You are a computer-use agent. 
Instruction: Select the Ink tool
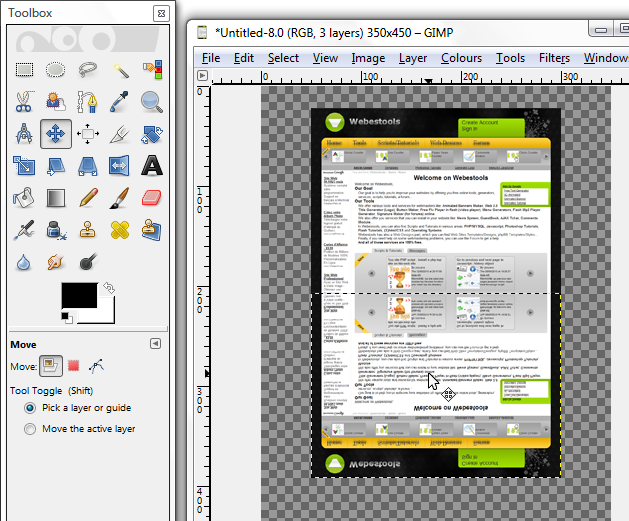click(55, 230)
